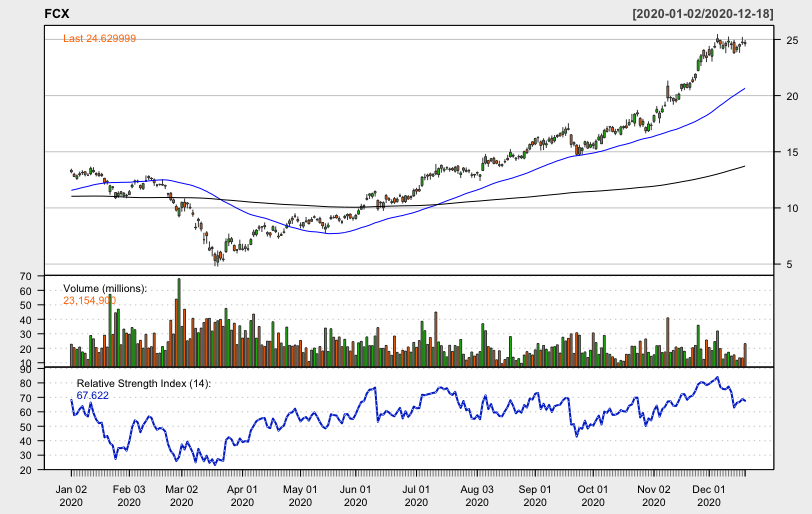Click the price axis label 20
812x514 pixels.
coord(792,96)
